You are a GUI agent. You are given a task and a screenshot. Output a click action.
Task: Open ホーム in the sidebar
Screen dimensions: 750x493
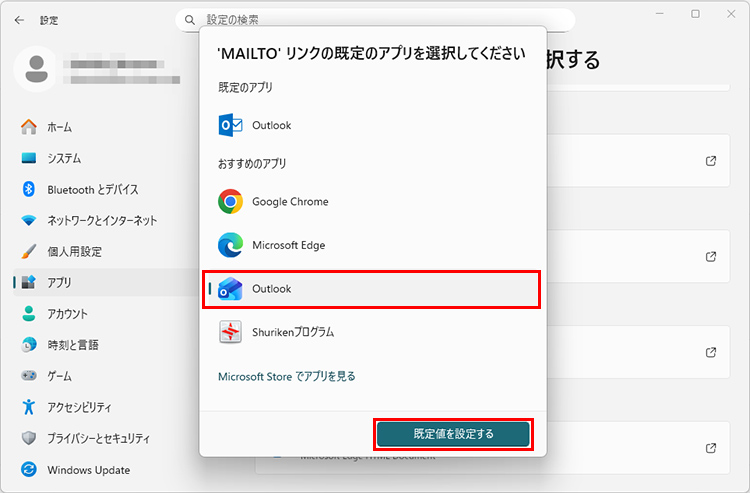[59, 127]
